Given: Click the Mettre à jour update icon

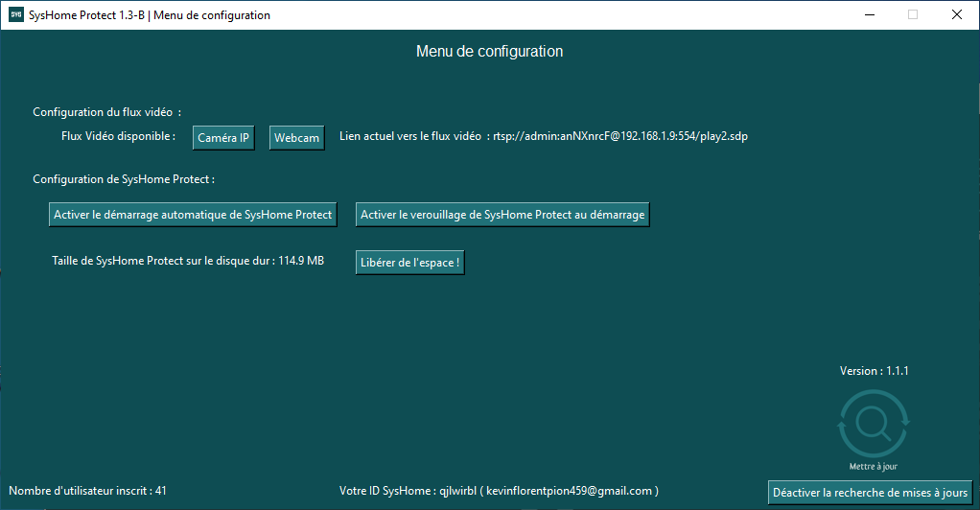Looking at the screenshot, I should click(874, 424).
